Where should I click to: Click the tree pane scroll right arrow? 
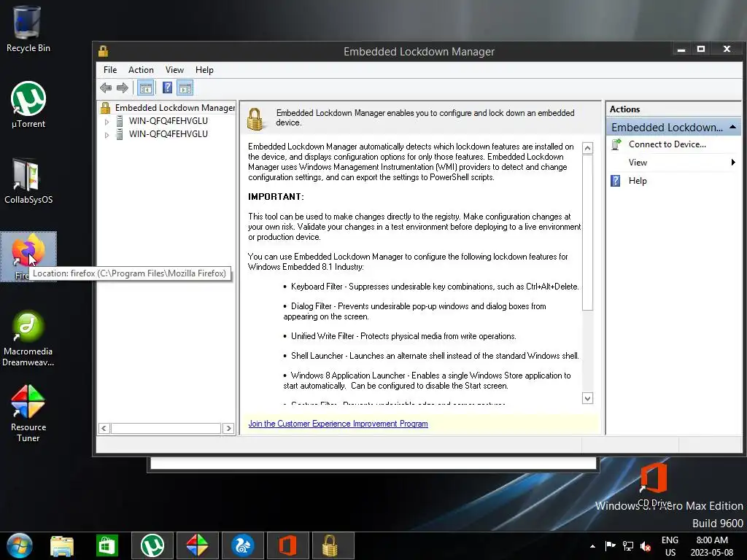coord(228,428)
